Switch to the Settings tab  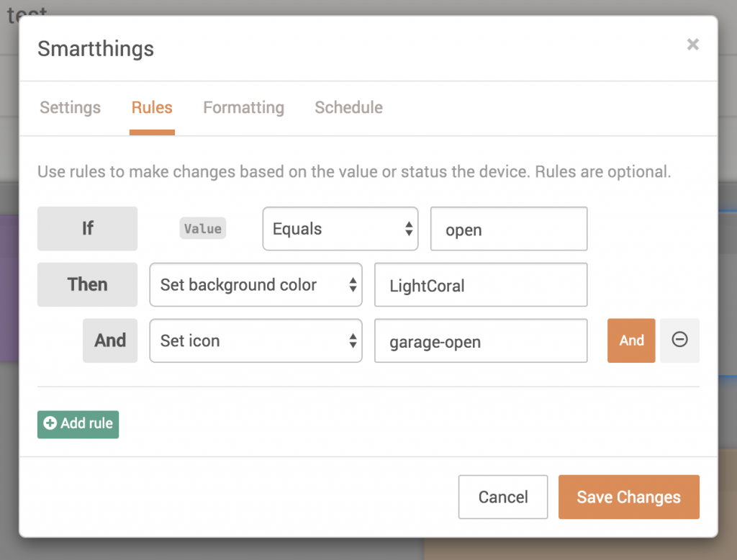tap(70, 107)
